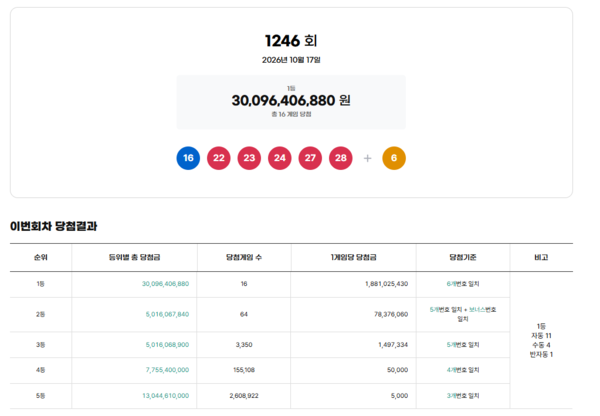This screenshot has height=416, width=600.
Task: Select the red ball showing 23
Action: [x=249, y=158]
